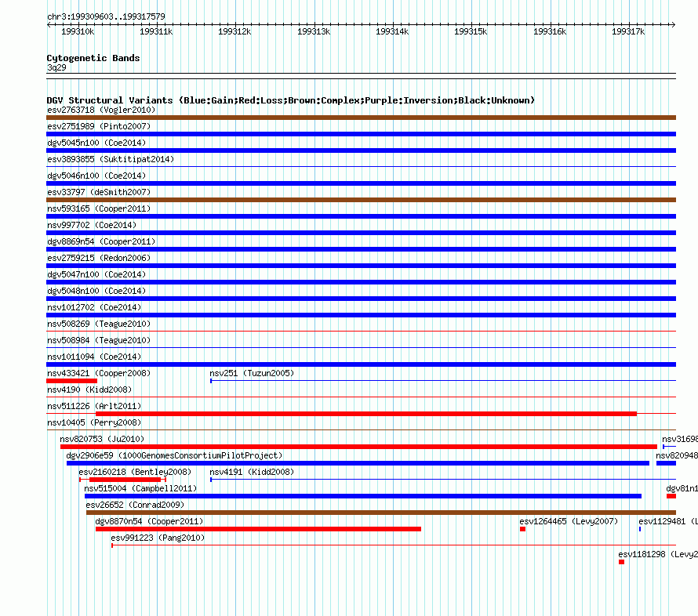Click the small red esv1264465 marker
The height and width of the screenshot is (616, 698).
[x=522, y=529]
